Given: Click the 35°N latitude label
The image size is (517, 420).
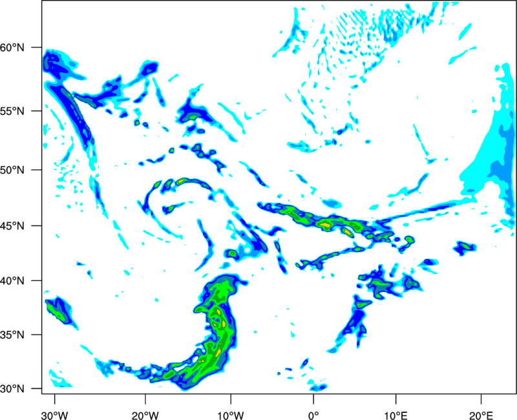Looking at the screenshot, I should pyautogui.click(x=12, y=335).
